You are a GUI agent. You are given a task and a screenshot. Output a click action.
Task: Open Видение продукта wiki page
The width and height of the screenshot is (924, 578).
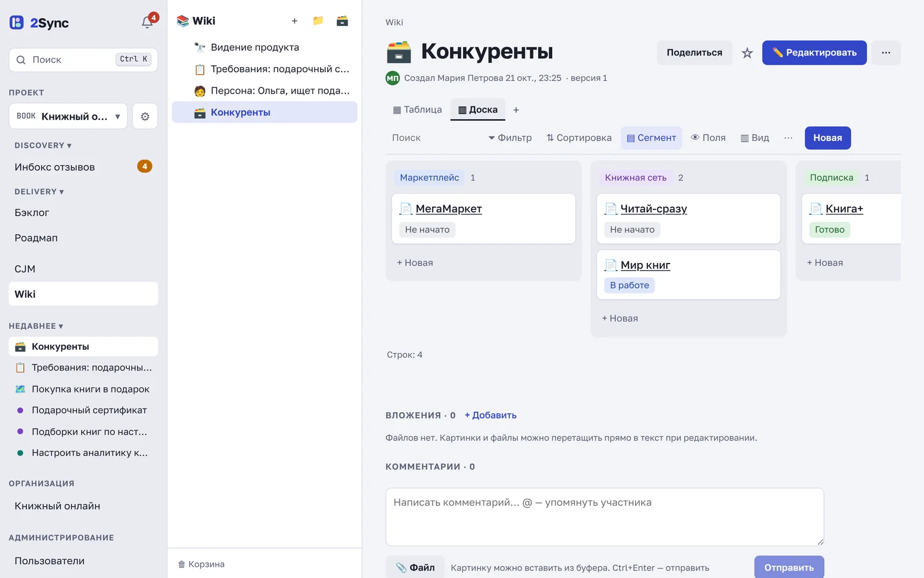(264, 47)
